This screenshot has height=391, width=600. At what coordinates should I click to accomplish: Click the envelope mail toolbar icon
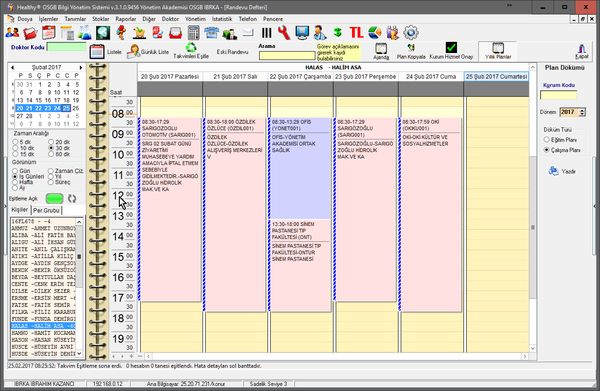point(248,33)
